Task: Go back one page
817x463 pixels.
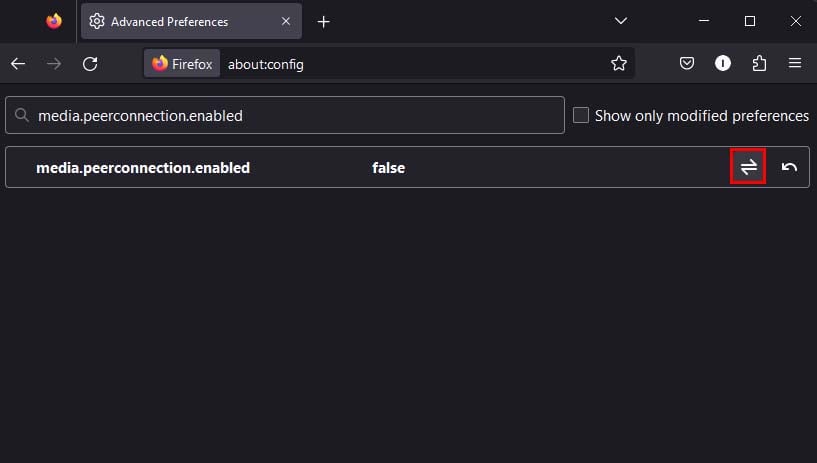Action: point(18,64)
